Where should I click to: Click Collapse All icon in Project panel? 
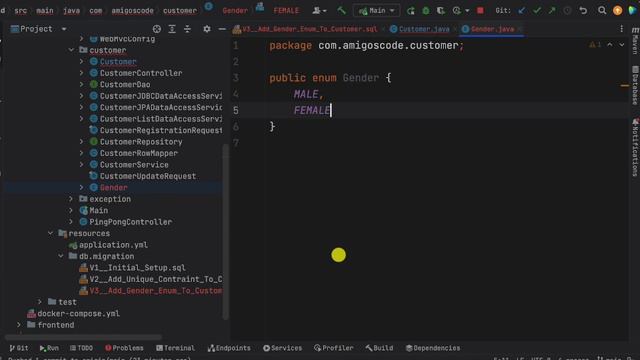187,29
